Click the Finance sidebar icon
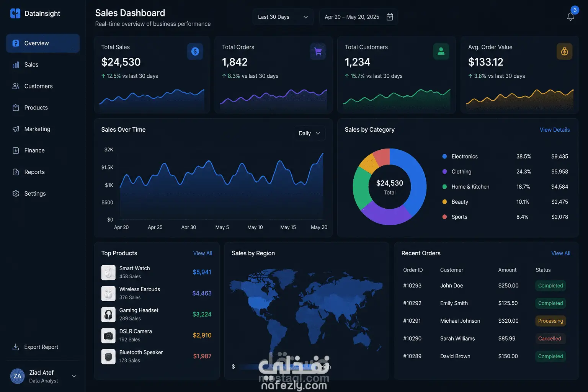588x392 pixels. click(16, 150)
